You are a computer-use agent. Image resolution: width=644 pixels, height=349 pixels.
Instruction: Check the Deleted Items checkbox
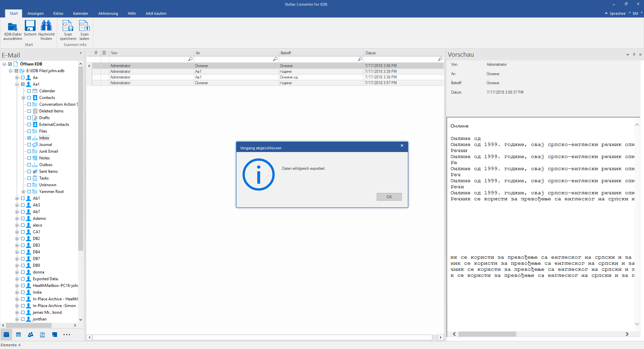(29, 111)
